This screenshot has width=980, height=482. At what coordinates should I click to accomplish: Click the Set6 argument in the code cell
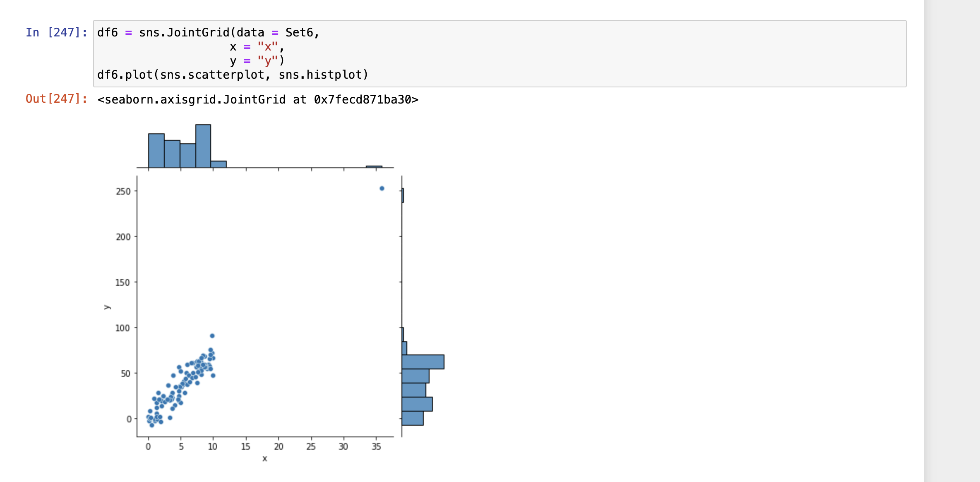301,32
